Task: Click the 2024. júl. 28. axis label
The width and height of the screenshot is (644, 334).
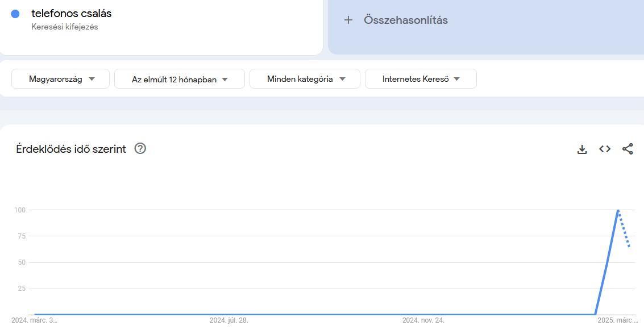Action: 229,320
